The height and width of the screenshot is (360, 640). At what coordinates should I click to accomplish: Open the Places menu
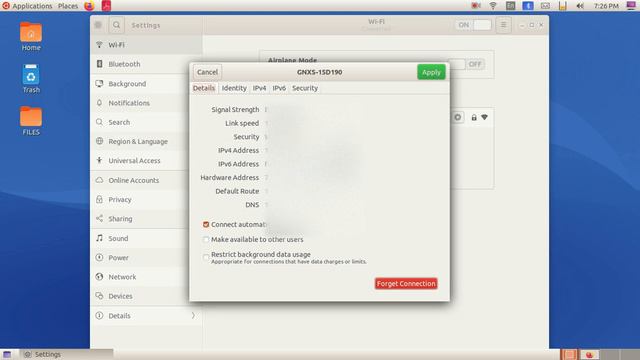tap(68, 6)
